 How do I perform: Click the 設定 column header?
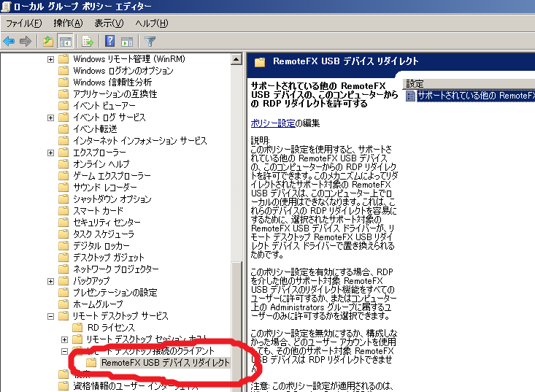click(469, 84)
